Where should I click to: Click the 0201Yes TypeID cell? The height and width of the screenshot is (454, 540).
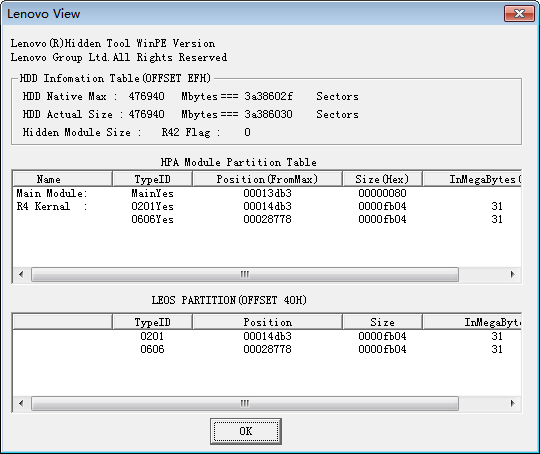pos(152,206)
